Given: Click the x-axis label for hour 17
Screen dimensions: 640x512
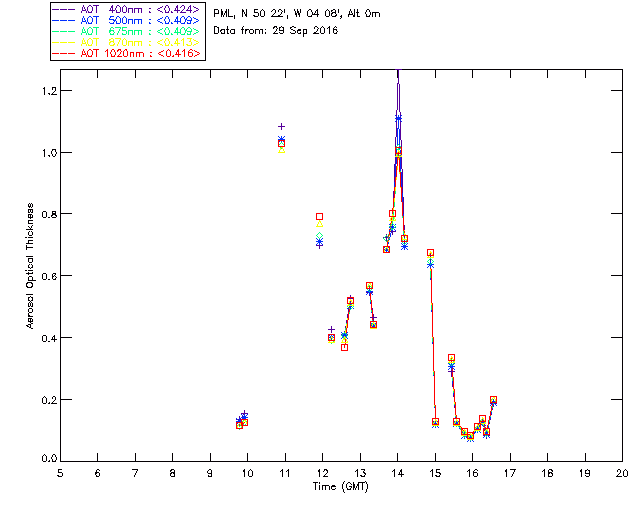Looking at the screenshot, I should tap(510, 473).
